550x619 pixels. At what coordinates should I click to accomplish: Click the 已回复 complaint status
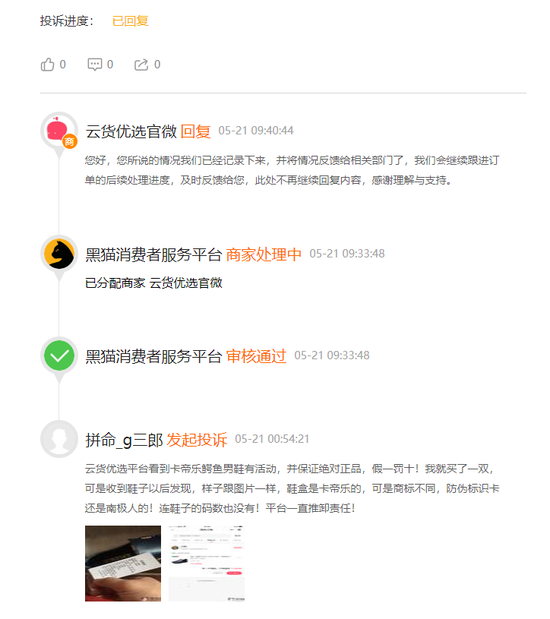coord(130,21)
